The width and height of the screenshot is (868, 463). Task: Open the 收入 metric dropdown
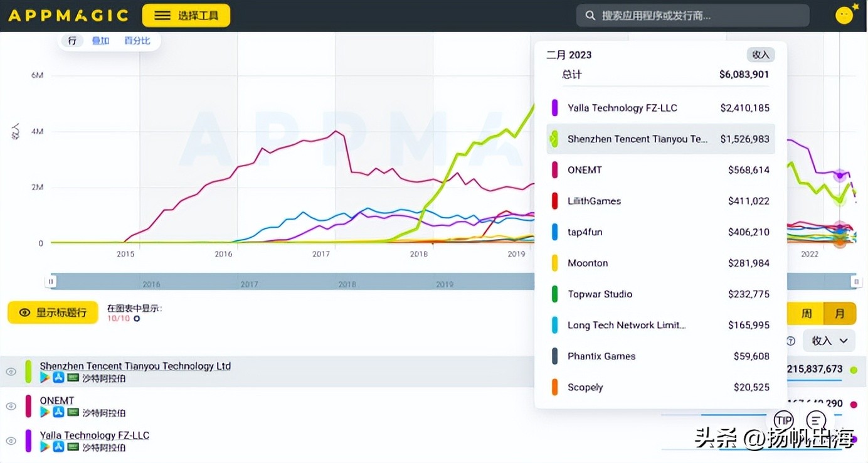point(829,341)
